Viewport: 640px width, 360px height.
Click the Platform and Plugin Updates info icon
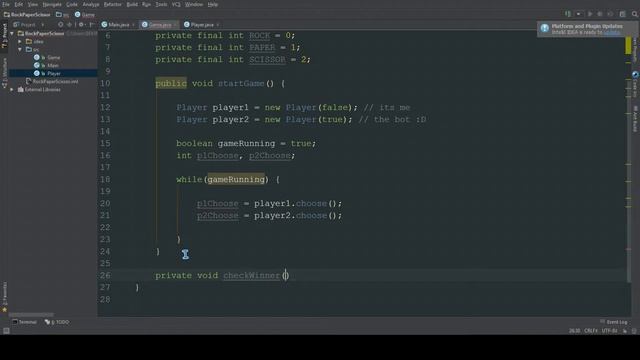pos(544,28)
